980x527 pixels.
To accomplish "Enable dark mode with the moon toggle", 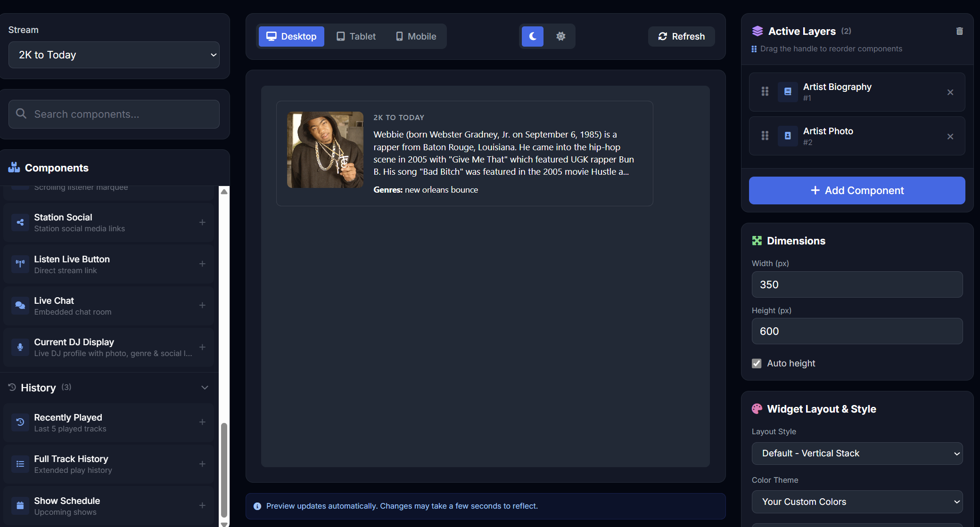I will [532, 36].
